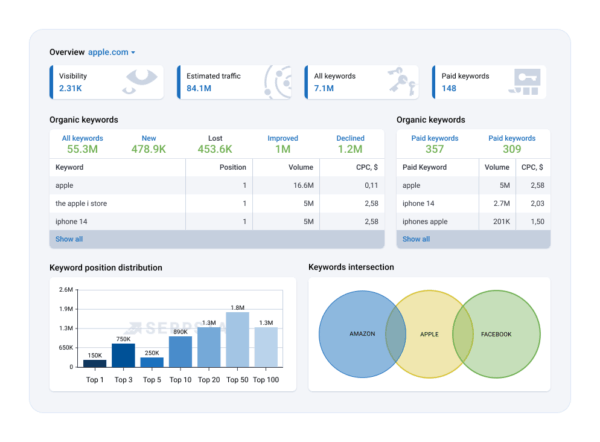Click the Top 10 bar labeled 890K

click(180, 352)
